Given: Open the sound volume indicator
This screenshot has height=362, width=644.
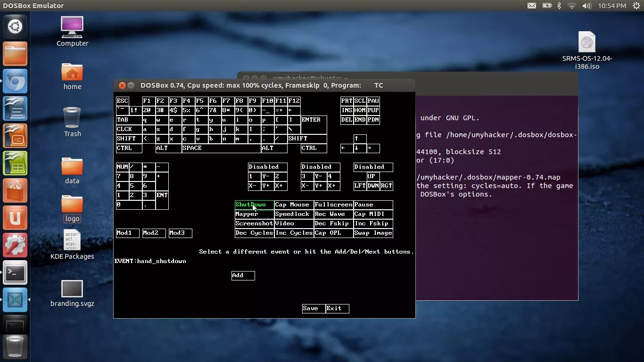Looking at the screenshot, I should click(586, 6).
